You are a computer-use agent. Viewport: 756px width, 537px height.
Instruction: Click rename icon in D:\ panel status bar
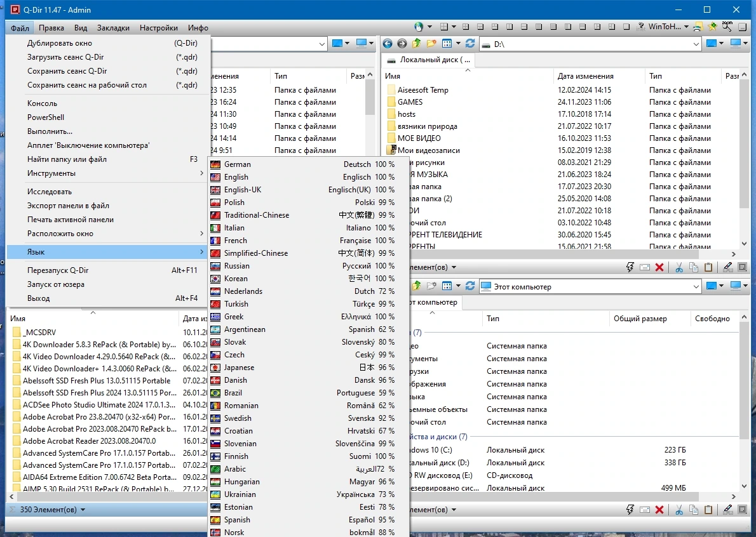tap(645, 267)
